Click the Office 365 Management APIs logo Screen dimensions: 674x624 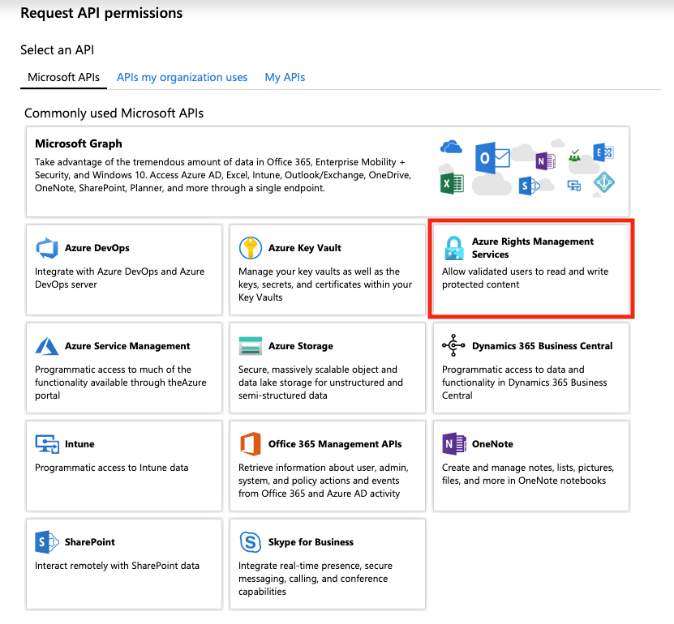pos(251,444)
